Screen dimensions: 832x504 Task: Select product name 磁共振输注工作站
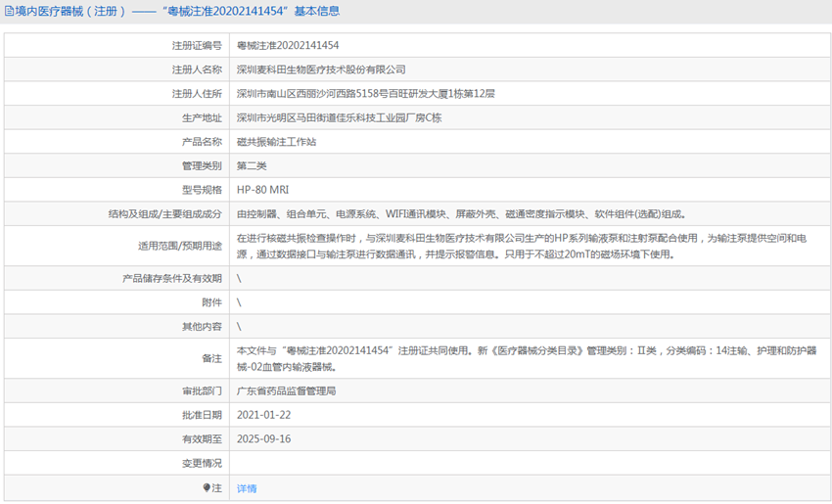coord(276,142)
